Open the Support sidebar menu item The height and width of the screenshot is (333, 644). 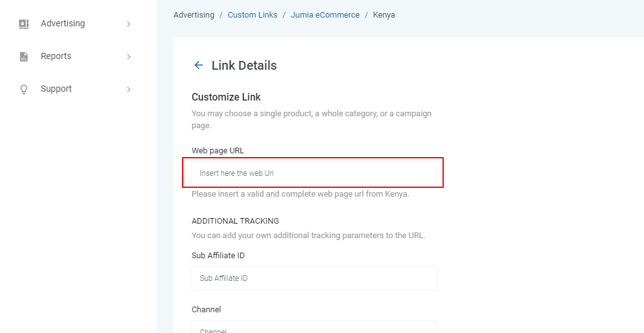[75, 89]
